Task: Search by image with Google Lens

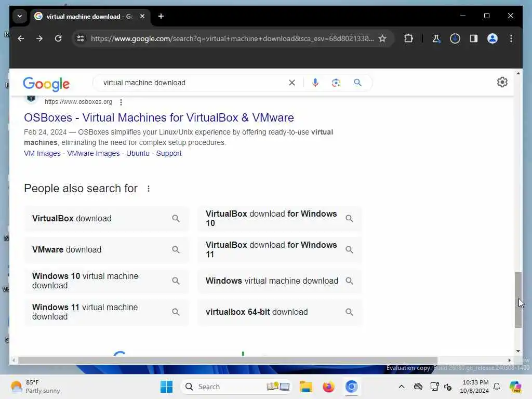Action: [336, 83]
